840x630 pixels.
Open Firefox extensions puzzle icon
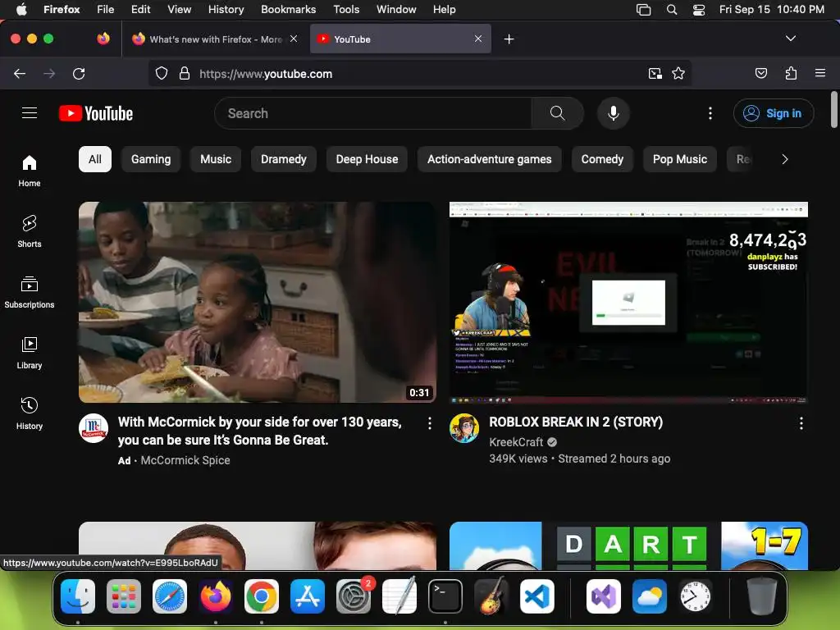tap(791, 73)
